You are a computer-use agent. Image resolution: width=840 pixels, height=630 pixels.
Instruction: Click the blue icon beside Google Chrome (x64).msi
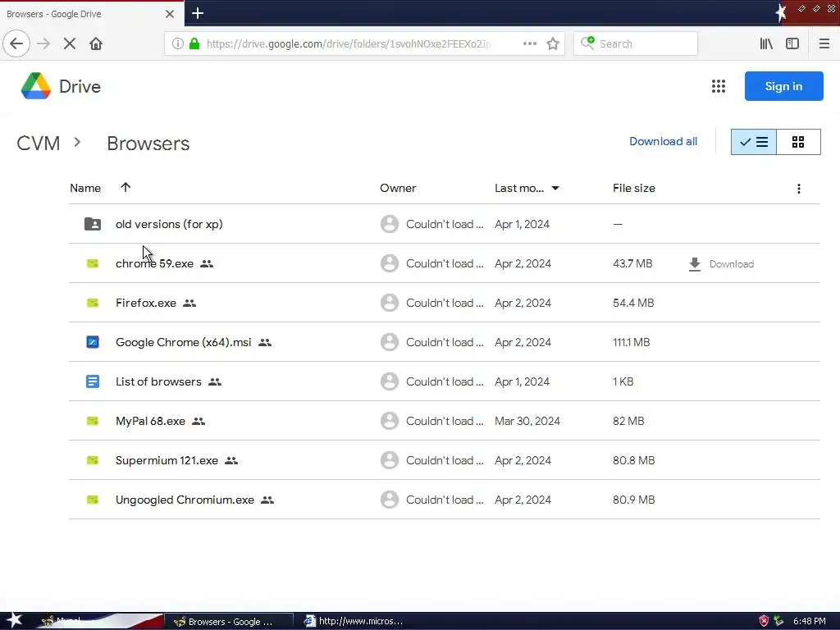click(x=93, y=342)
